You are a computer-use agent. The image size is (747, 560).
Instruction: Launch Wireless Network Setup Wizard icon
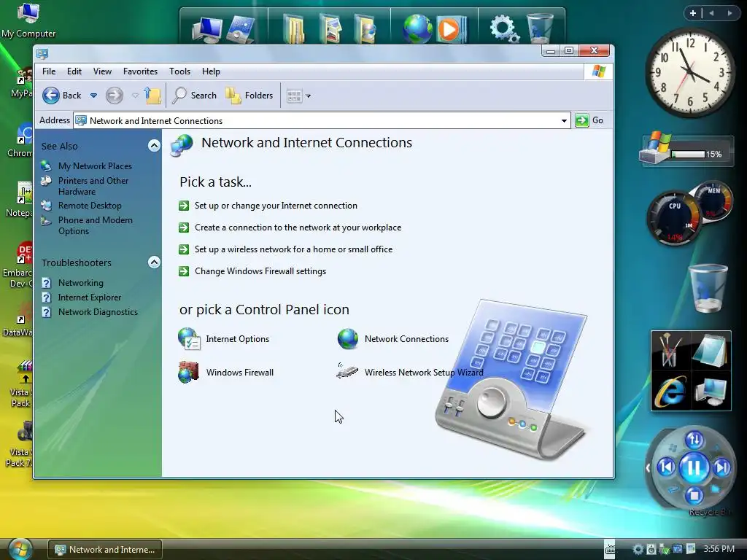(x=347, y=371)
